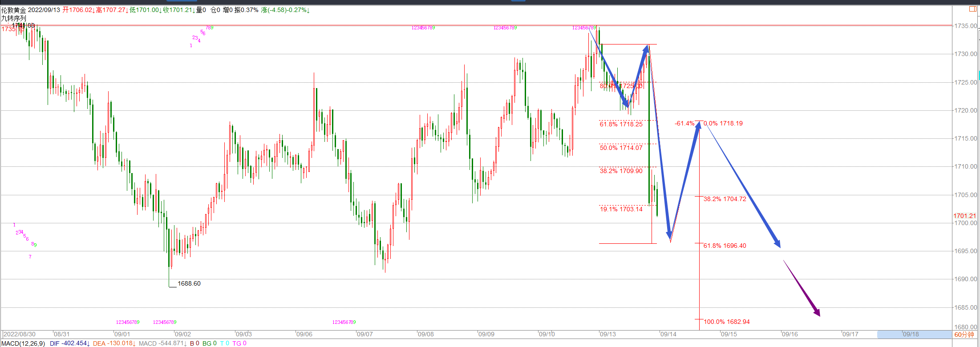Click the 1710.00 price axis label
Image resolution: width=980 pixels, height=347 pixels.
click(x=965, y=166)
